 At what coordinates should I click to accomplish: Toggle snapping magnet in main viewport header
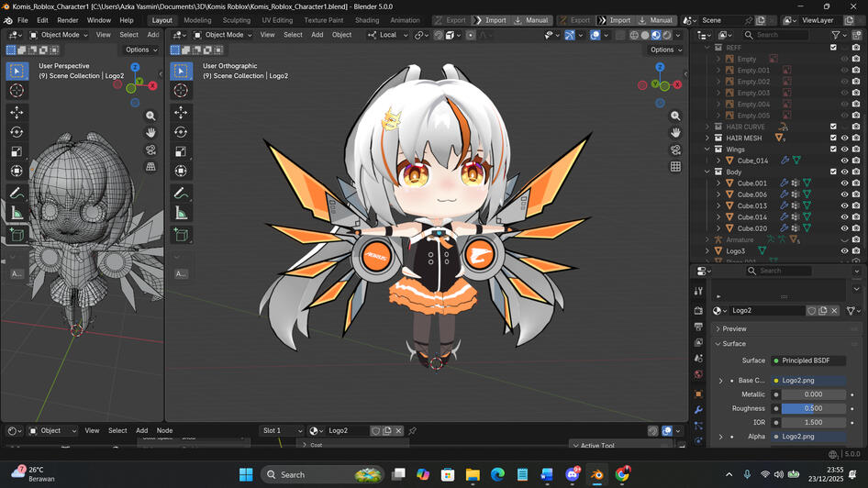439,35
